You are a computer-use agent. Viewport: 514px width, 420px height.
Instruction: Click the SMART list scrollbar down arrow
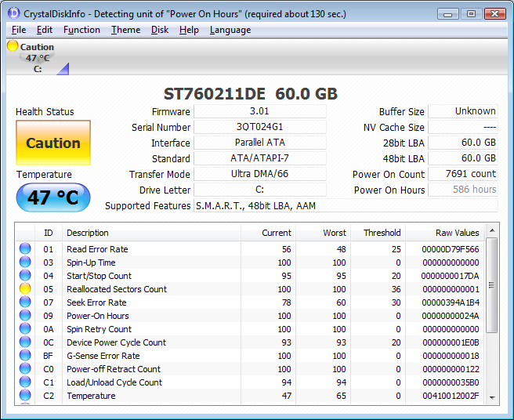(492, 398)
